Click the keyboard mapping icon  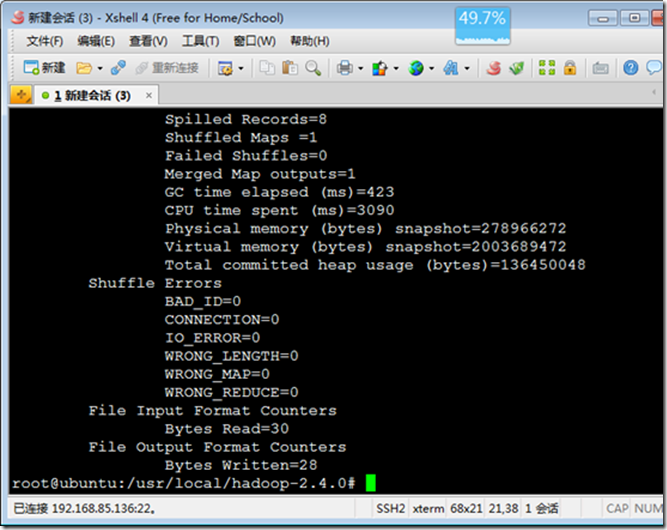(x=600, y=68)
